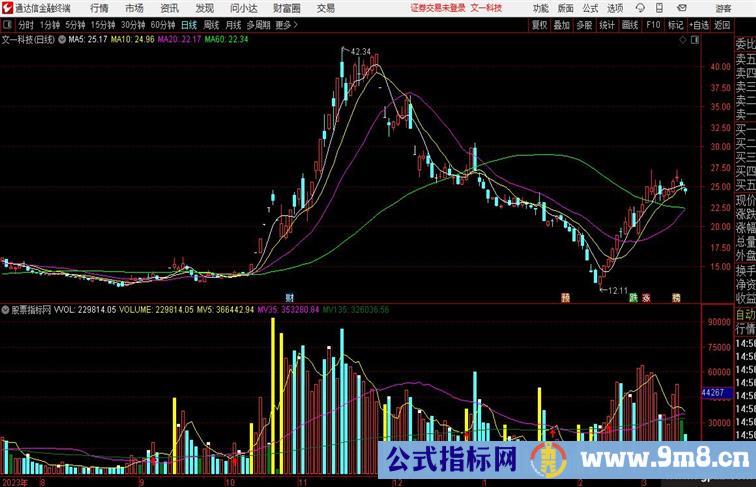
Task: Toggle the side panel icon near the price axis
Action: point(695,41)
